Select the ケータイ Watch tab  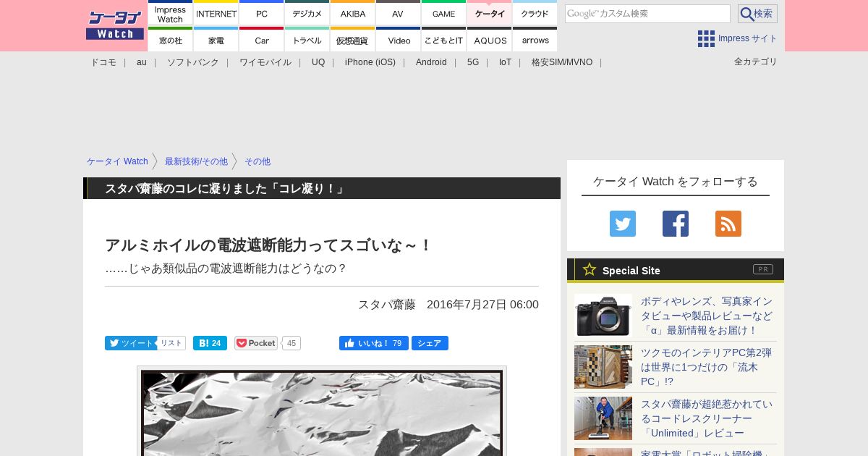pyautogui.click(x=490, y=12)
